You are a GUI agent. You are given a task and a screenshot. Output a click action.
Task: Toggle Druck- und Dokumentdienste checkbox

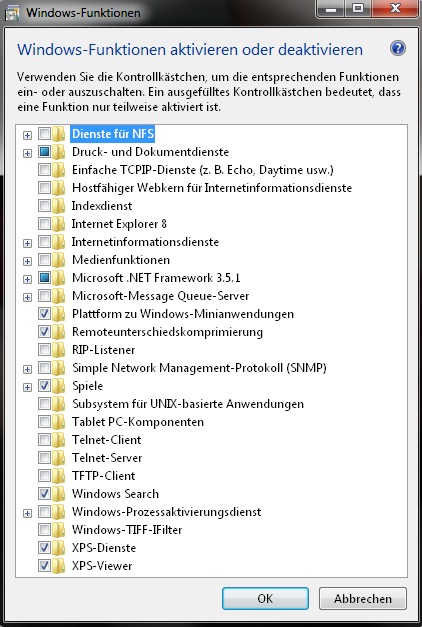44,152
